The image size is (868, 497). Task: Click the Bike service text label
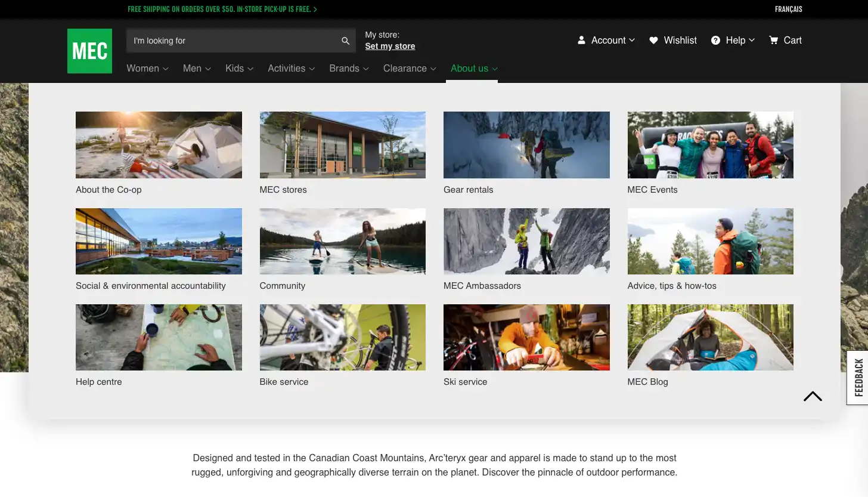pyautogui.click(x=284, y=382)
